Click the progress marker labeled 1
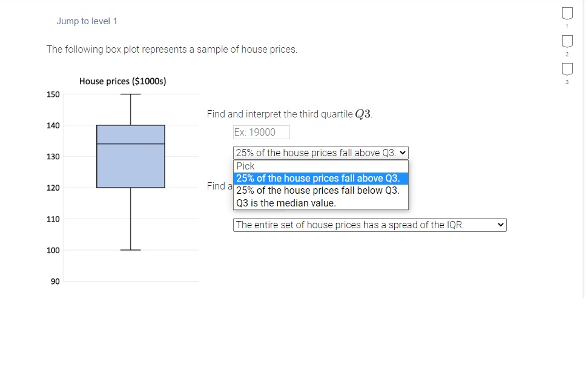This screenshot has height=382, width=588. pos(567,13)
